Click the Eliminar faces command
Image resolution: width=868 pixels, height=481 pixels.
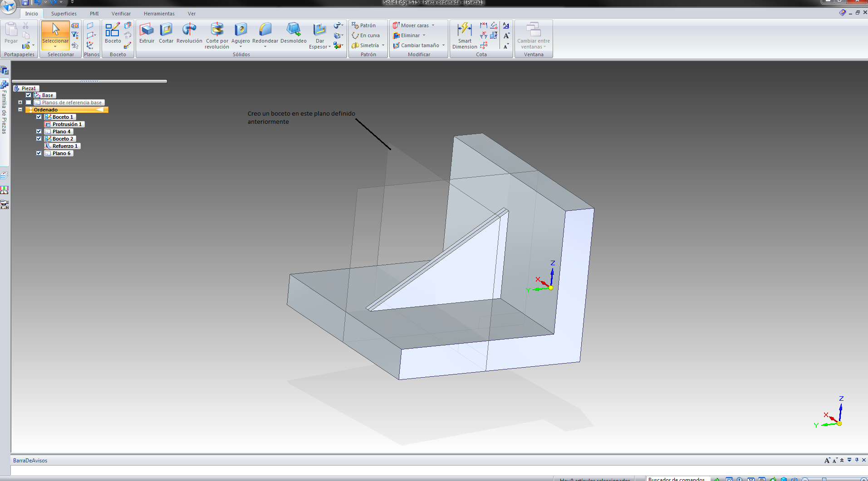pyautogui.click(x=407, y=35)
